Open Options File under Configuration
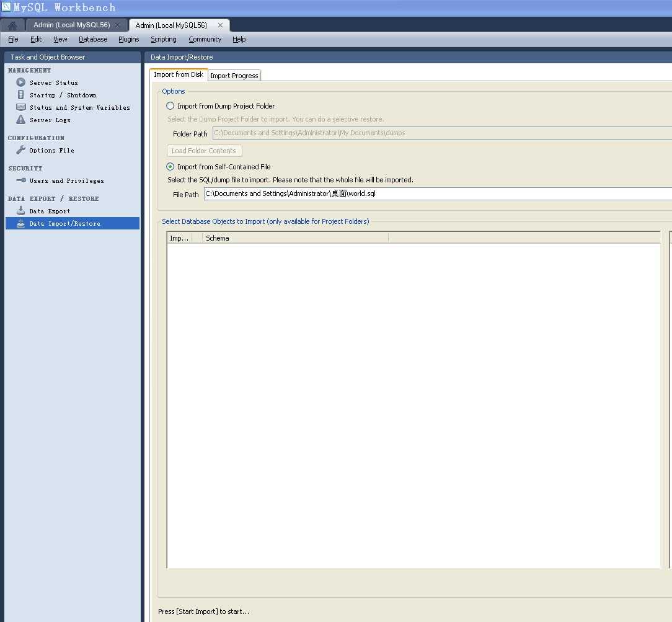Image resolution: width=672 pixels, height=622 pixels. click(51, 151)
